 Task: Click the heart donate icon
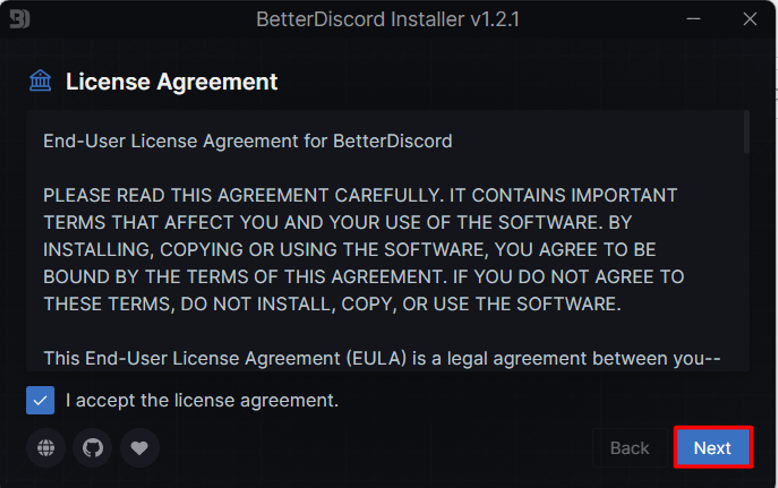(139, 448)
